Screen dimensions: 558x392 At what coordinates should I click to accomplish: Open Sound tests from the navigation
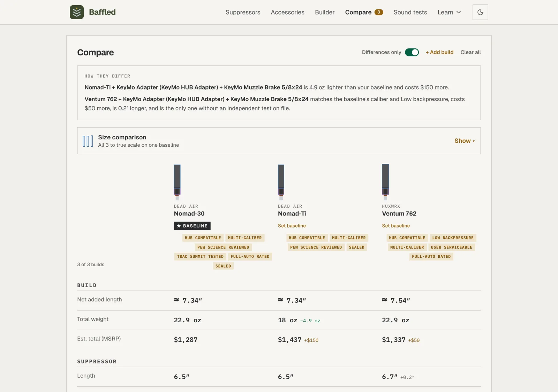click(410, 12)
